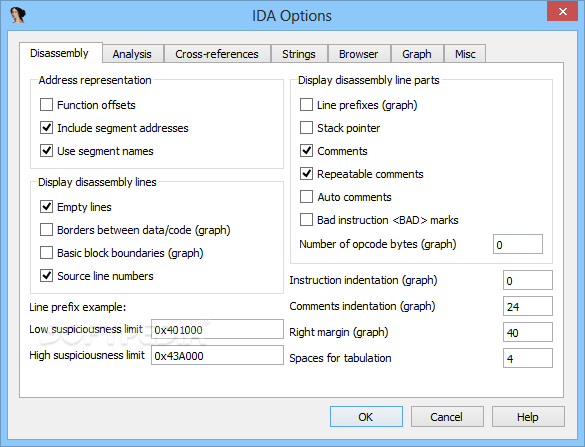
Task: Click the 'Address representation' group title
Action: coord(95,80)
